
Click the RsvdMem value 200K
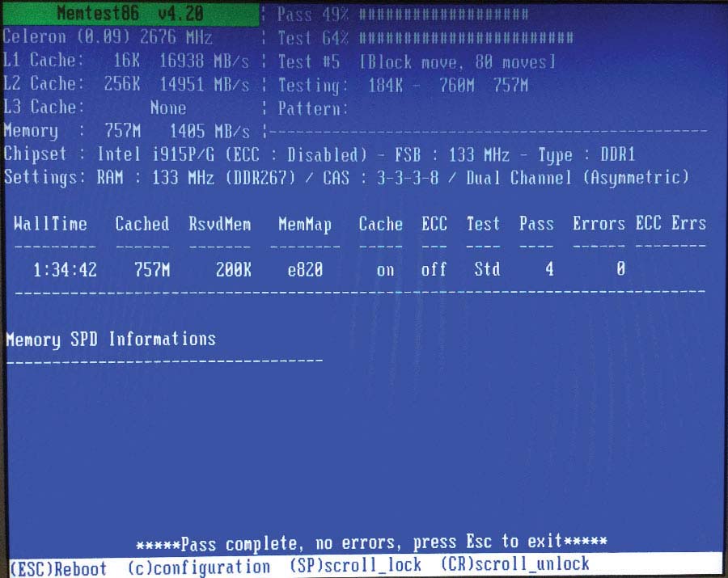click(233, 269)
